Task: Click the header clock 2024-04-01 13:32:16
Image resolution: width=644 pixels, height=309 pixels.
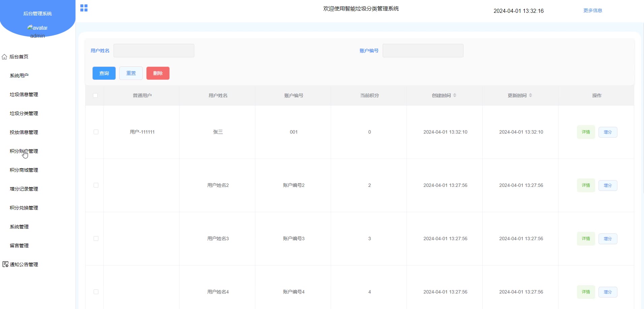Action: pyautogui.click(x=519, y=11)
